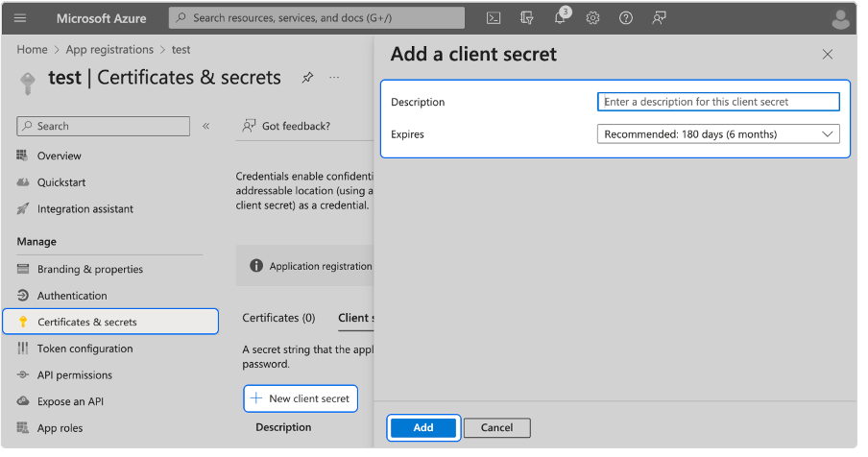Switch to the Certificates (0) tab
The image size is (868, 457).
click(278, 318)
